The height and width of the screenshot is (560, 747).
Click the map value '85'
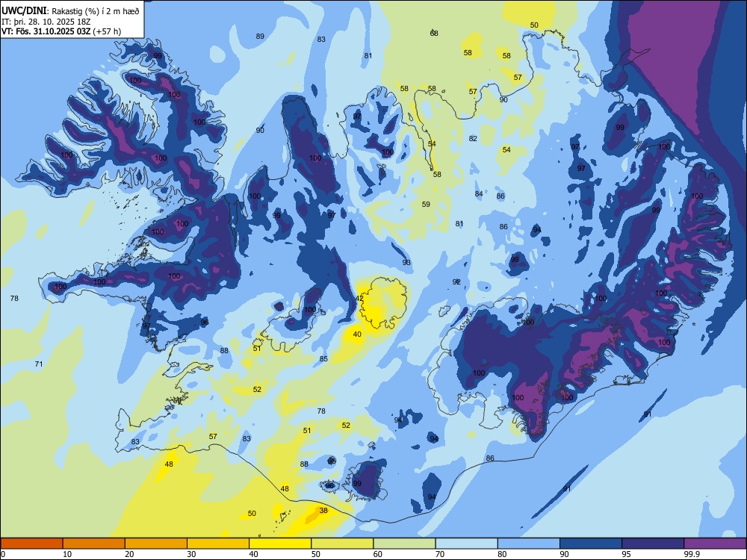click(x=323, y=358)
